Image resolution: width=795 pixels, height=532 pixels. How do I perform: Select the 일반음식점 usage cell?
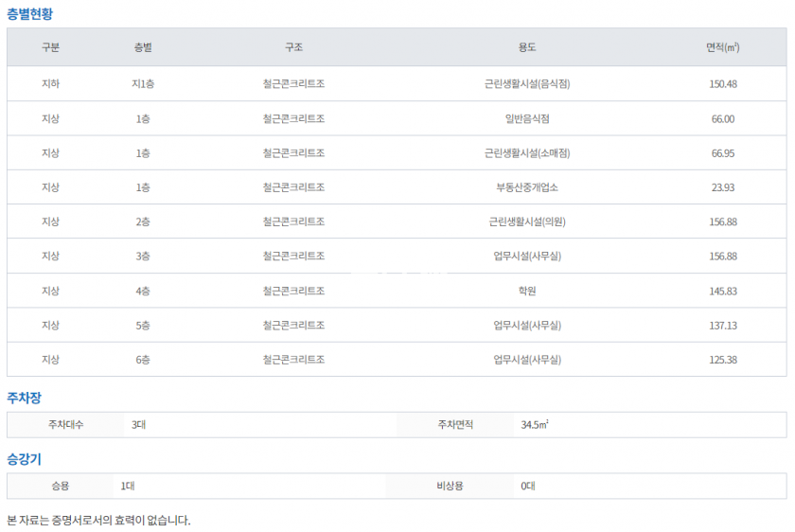[x=527, y=118]
